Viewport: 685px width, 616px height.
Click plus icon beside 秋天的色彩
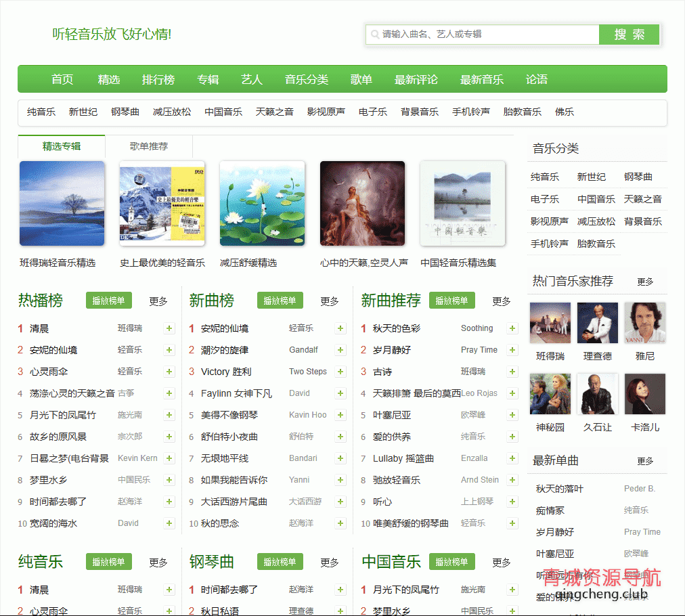pos(512,328)
